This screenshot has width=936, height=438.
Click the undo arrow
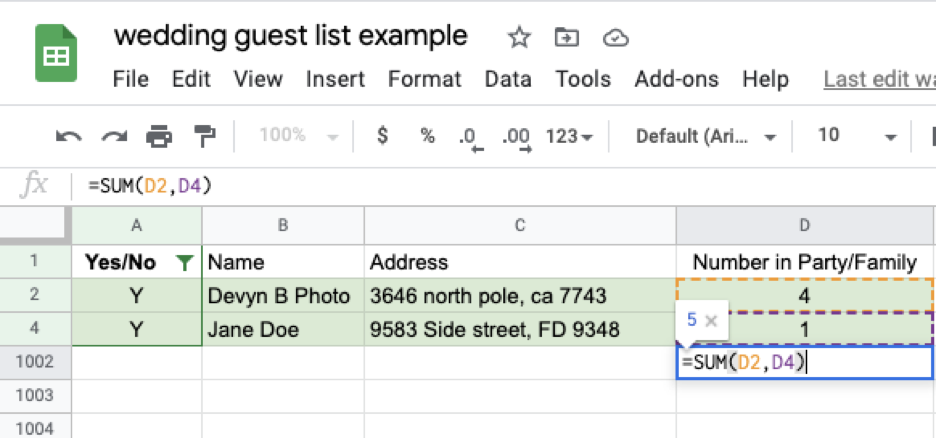pos(68,136)
